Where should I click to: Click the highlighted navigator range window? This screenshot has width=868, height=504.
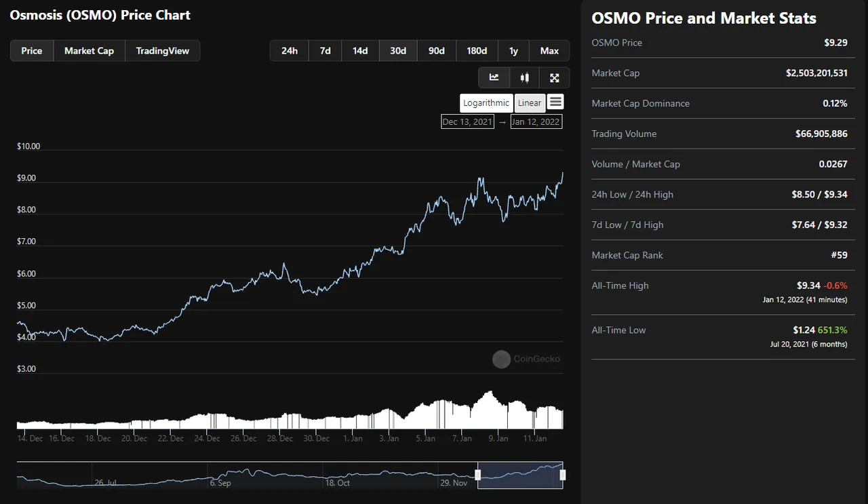(x=520, y=475)
